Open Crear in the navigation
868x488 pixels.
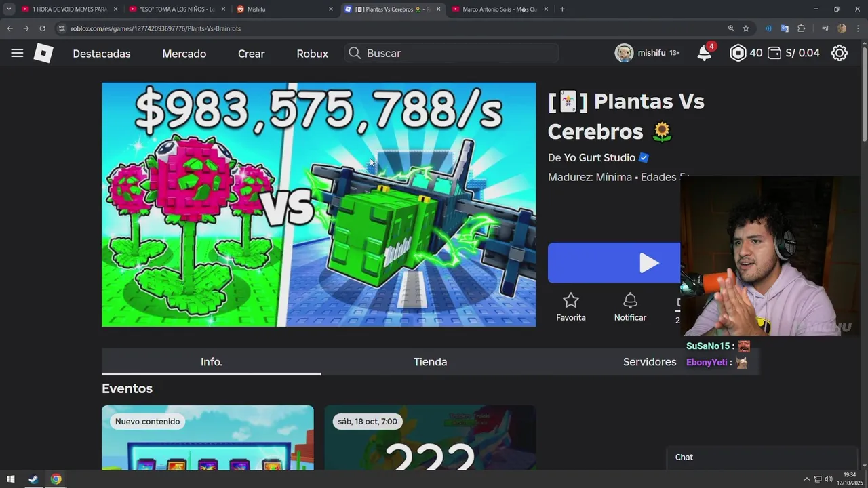pyautogui.click(x=252, y=54)
